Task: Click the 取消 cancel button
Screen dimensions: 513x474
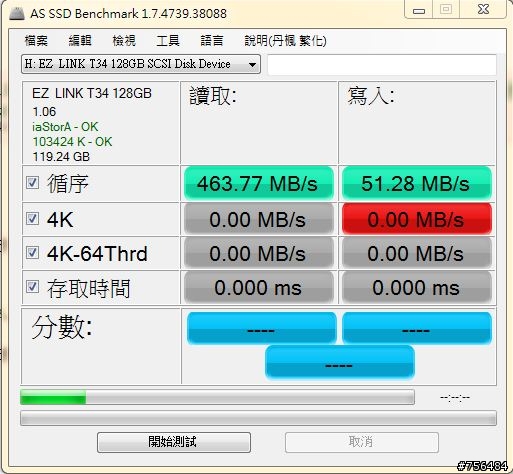Action: click(362, 442)
